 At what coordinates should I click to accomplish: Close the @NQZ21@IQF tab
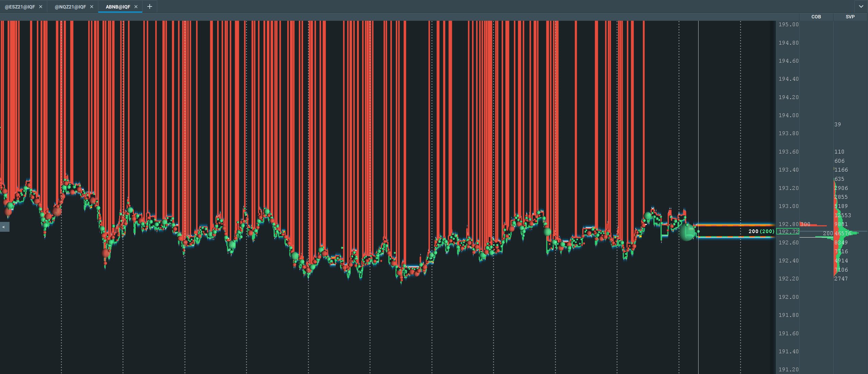pos(92,7)
